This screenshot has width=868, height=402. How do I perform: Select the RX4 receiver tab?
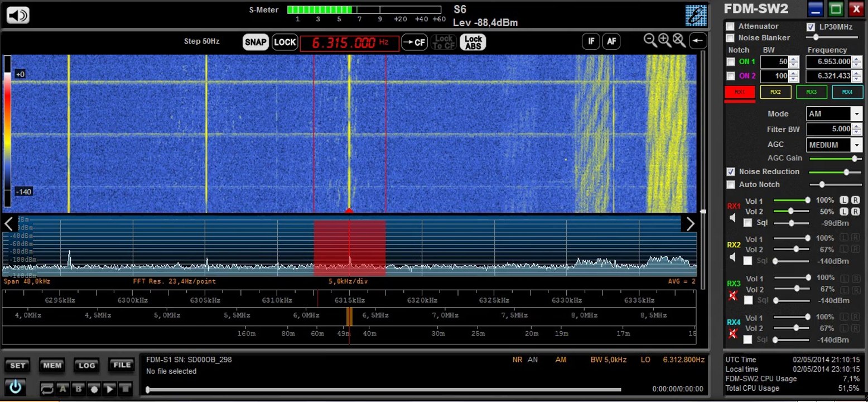click(x=847, y=92)
